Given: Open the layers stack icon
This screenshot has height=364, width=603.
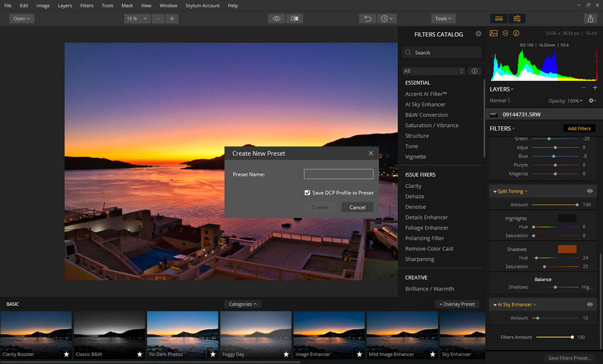Looking at the screenshot, I should pos(505,33).
